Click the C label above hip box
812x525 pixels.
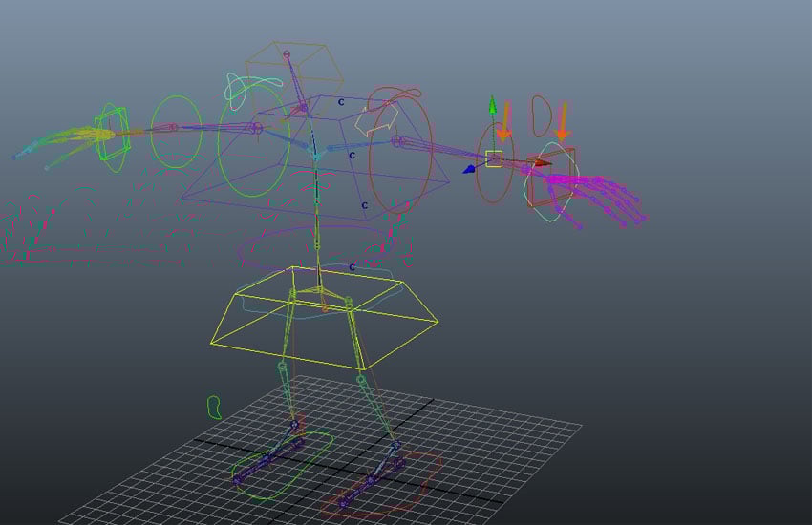353,267
